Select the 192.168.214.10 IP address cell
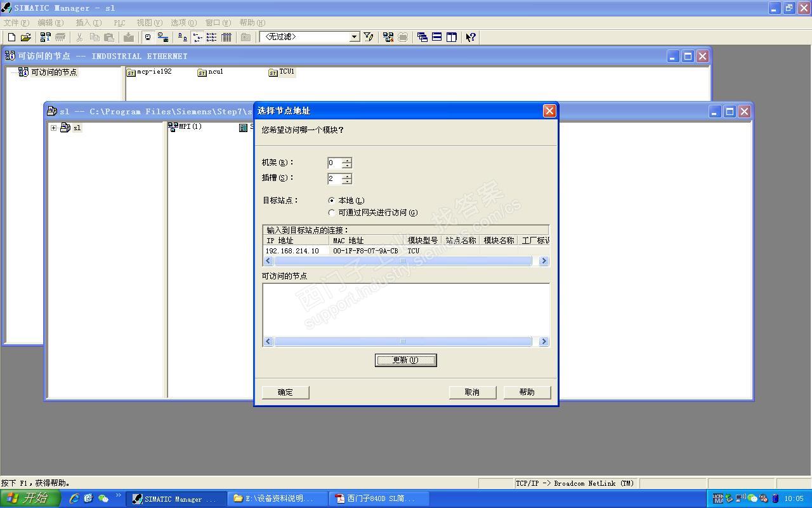Screen dimensions: 812x508 click(x=296, y=251)
